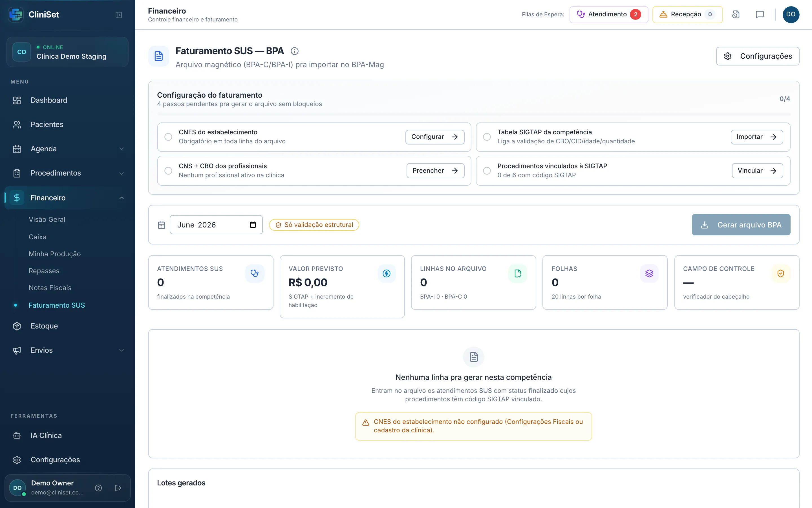
Task: Collapse the Financeiro submenu chevron
Action: tap(122, 198)
